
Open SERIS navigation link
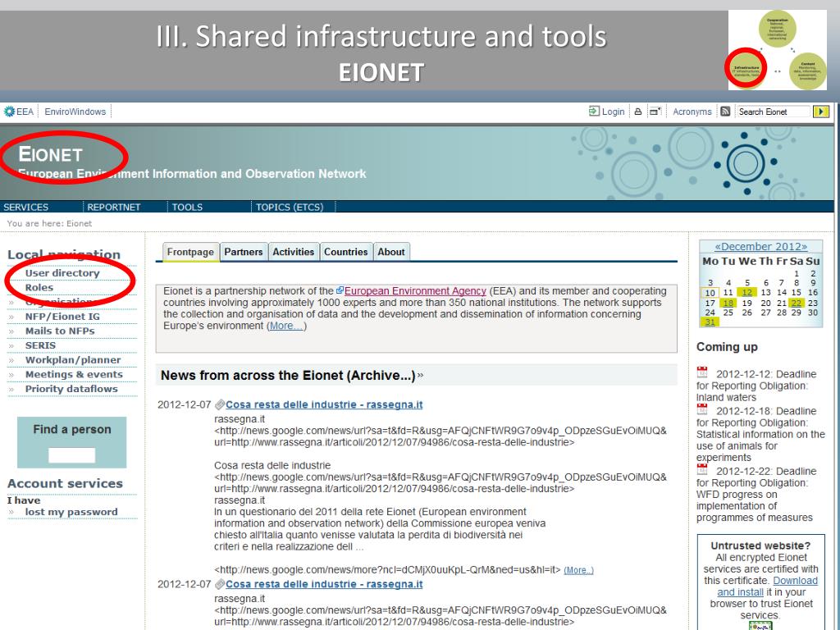point(40,345)
